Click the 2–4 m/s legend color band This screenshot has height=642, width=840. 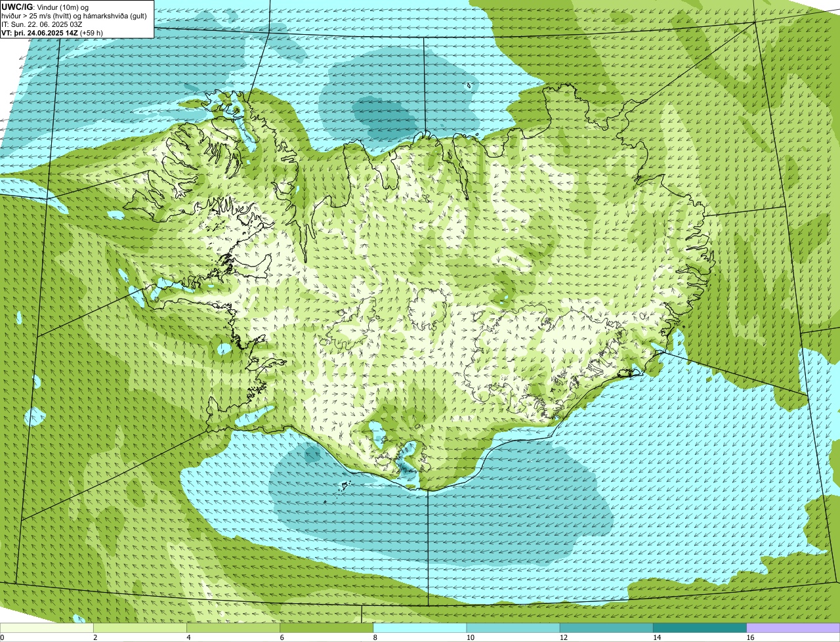click(140, 628)
